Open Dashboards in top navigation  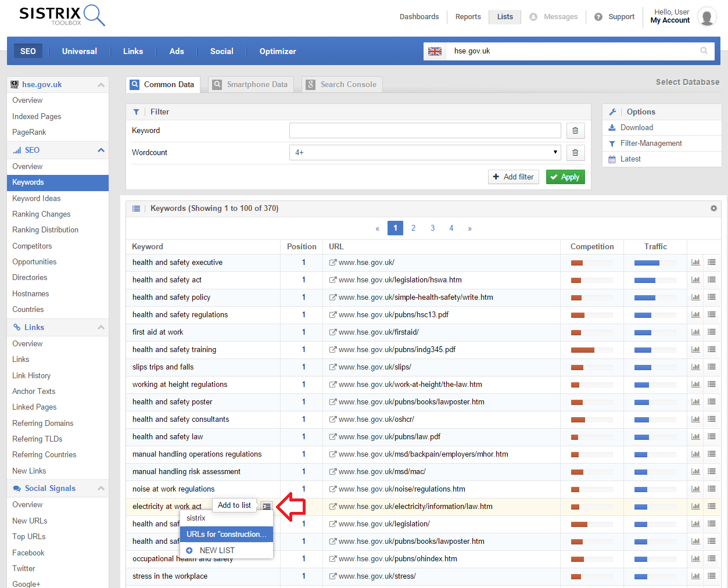pos(419,17)
